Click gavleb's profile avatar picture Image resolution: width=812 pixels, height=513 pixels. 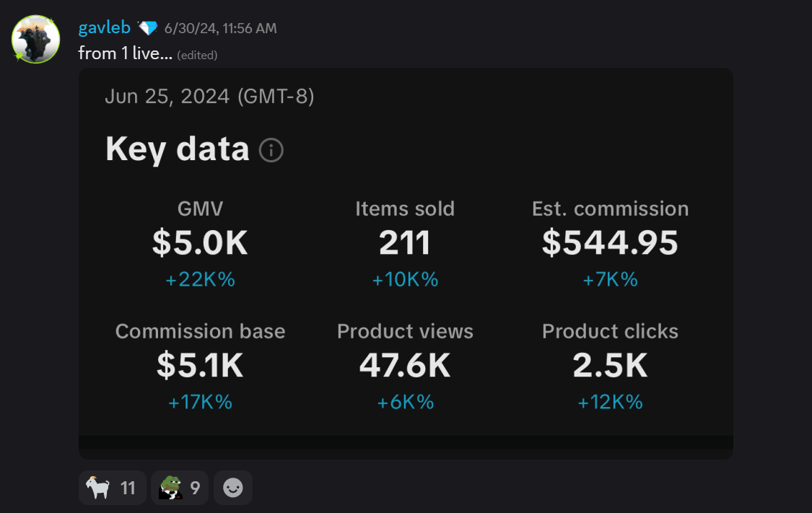(36, 39)
